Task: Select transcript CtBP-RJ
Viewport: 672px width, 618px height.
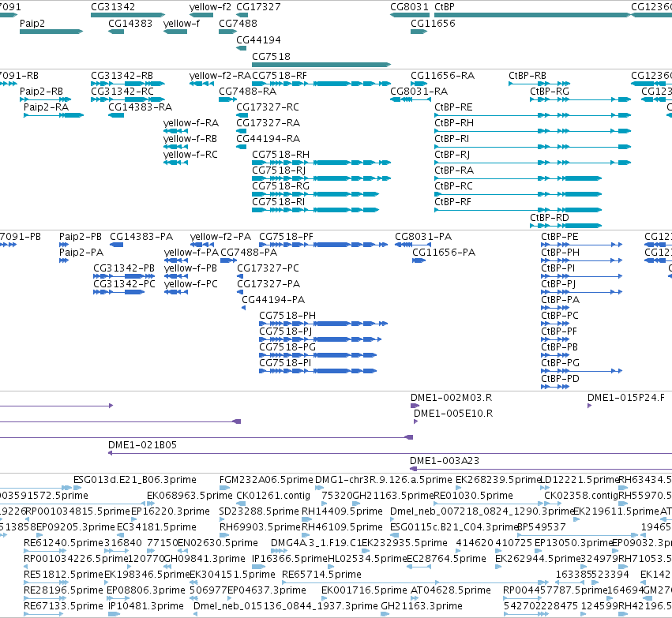Action: (533, 163)
